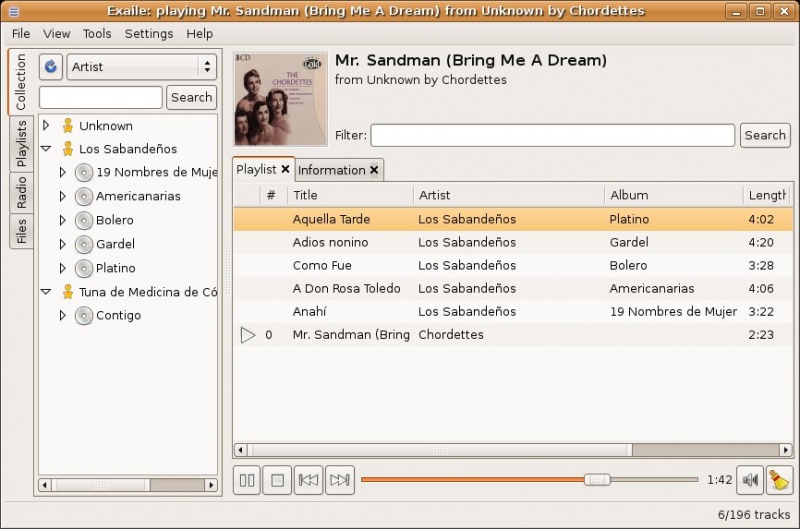Screen dimensions: 800x529
Task: Click the playback seek slider handle
Action: [597, 480]
